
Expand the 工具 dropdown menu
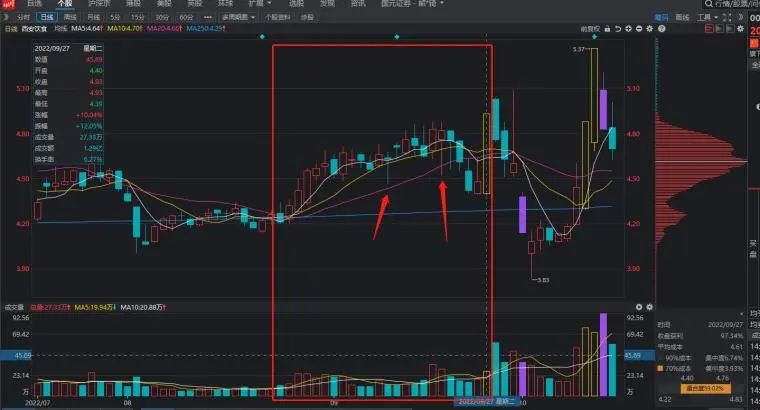click(706, 17)
